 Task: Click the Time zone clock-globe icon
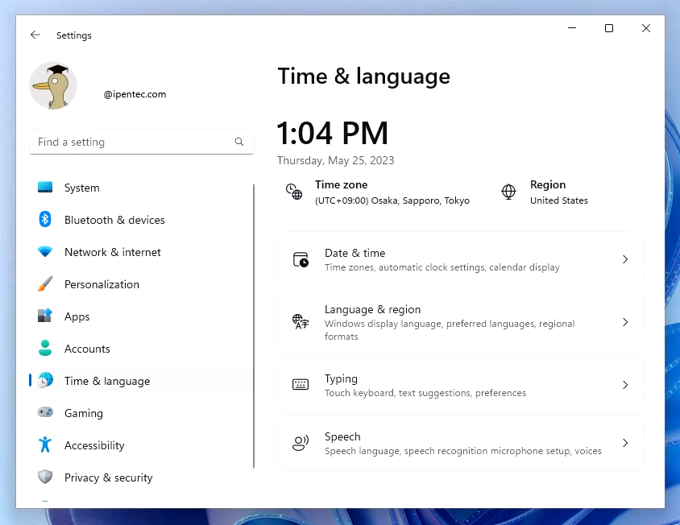[x=294, y=192]
